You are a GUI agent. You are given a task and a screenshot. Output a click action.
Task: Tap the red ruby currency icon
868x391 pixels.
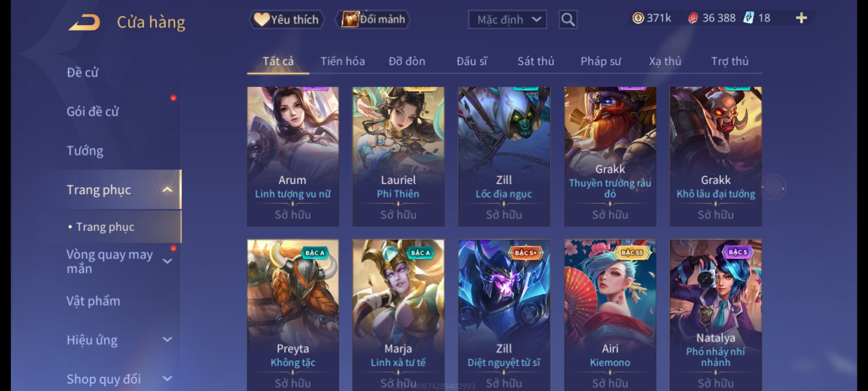coord(693,18)
